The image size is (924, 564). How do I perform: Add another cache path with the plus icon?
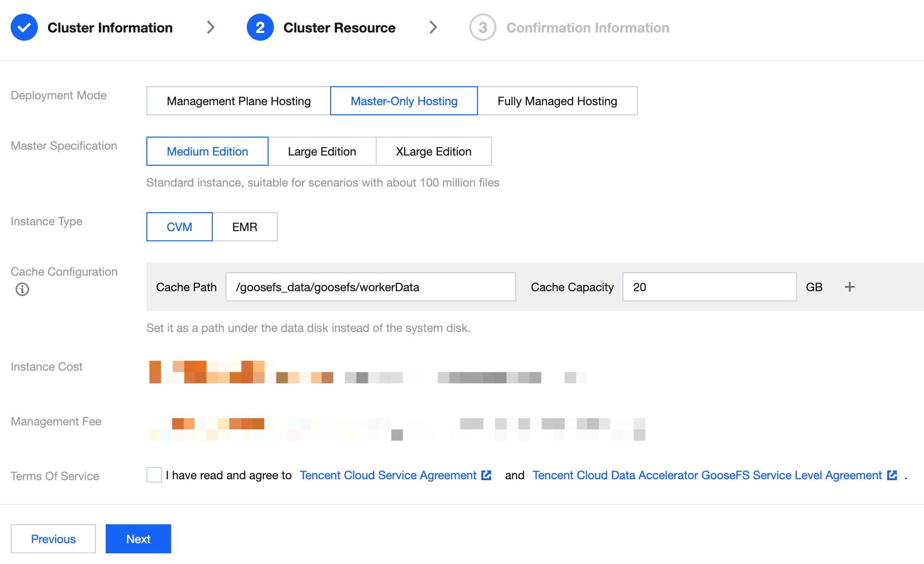850,287
